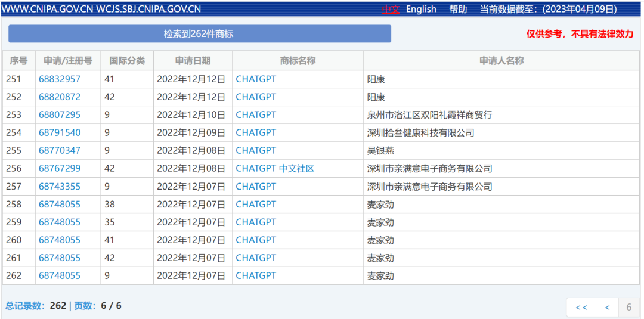The width and height of the screenshot is (644, 319).
Task: Open CHATGPT trademark in row 251
Action: click(x=256, y=79)
